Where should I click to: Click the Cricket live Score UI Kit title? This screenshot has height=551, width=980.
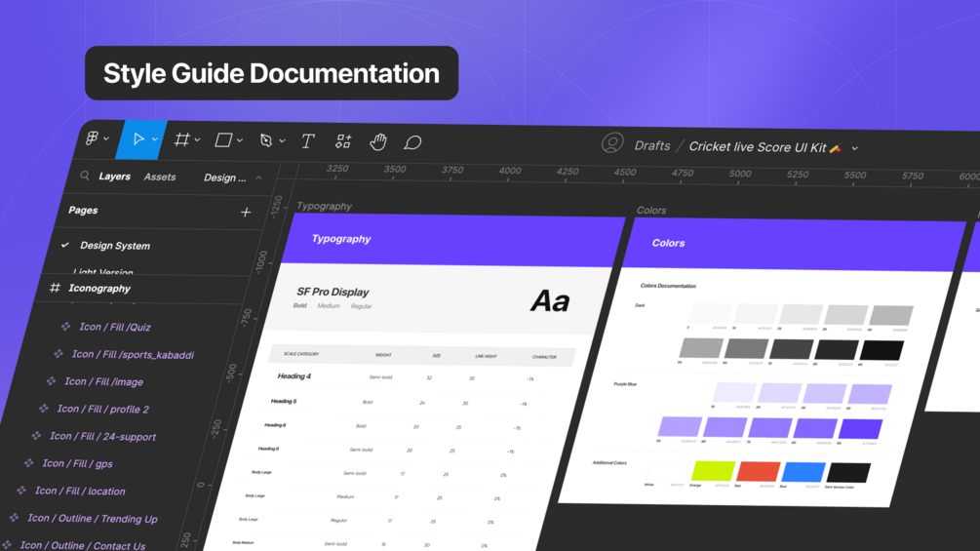click(758, 147)
